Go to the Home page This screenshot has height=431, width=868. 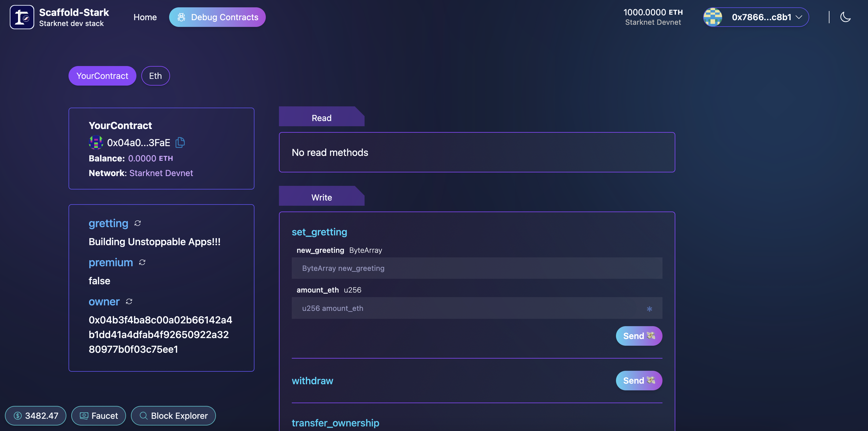tap(145, 17)
